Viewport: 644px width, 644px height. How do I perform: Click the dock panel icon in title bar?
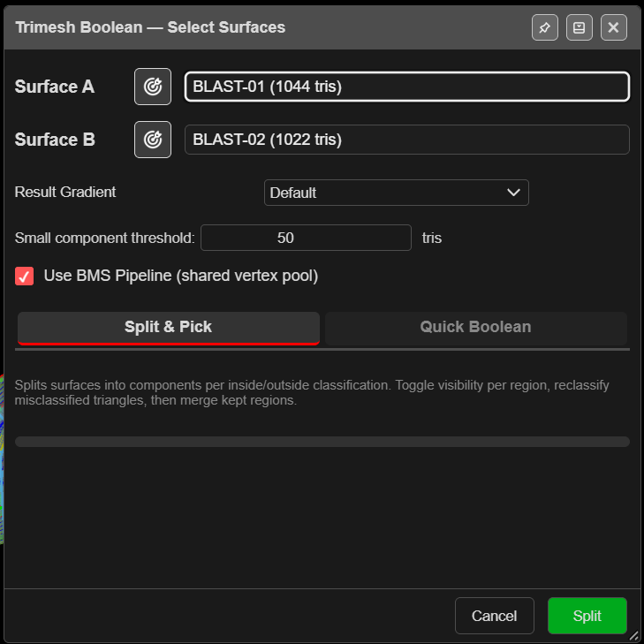tap(580, 27)
